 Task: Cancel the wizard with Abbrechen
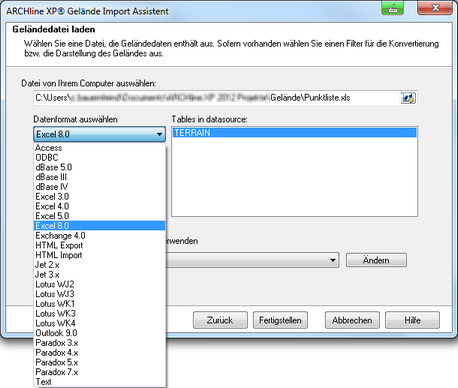[352, 320]
